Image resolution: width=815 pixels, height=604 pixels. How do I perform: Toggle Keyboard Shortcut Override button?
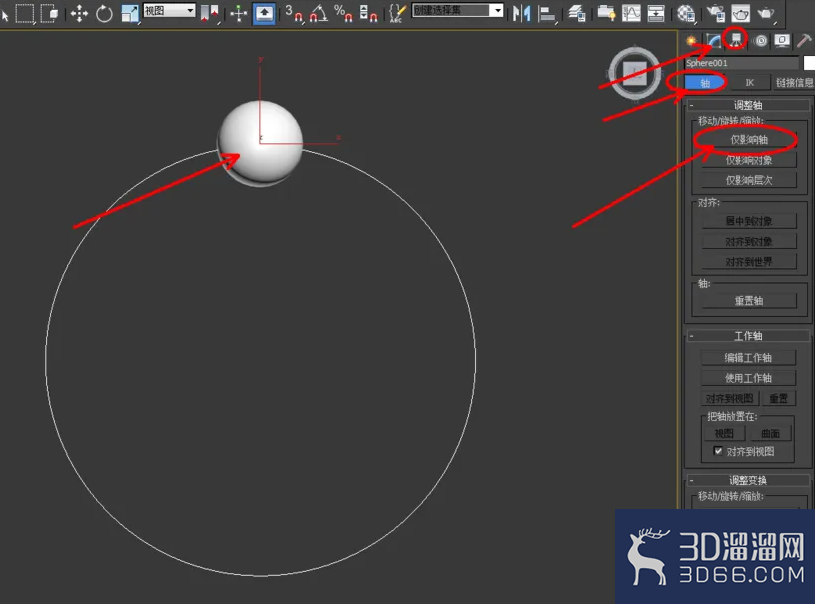[264, 13]
